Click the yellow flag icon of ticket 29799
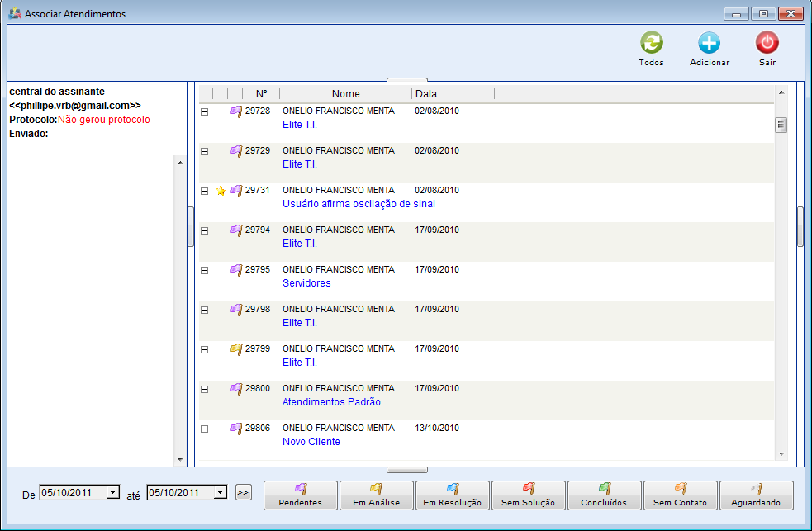 236,349
